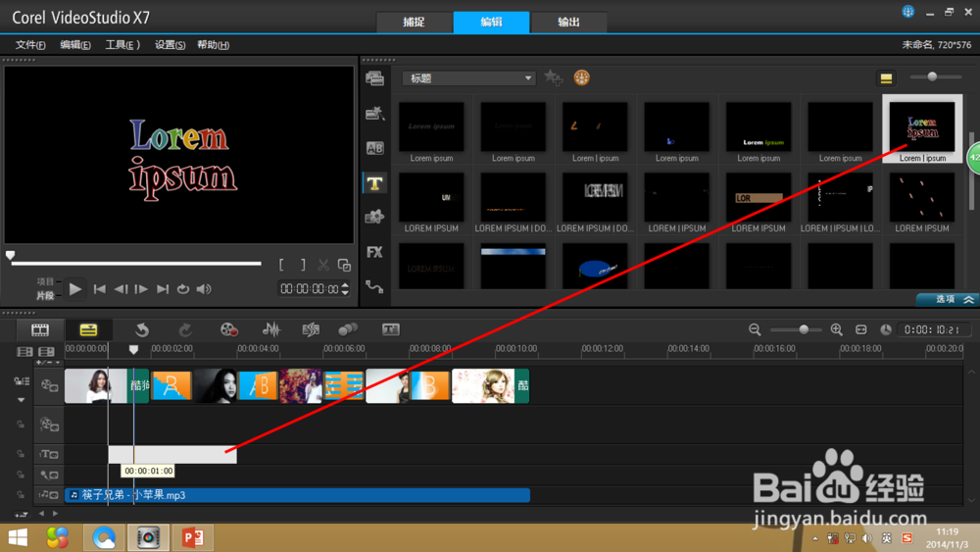Play the preview

coord(75,289)
